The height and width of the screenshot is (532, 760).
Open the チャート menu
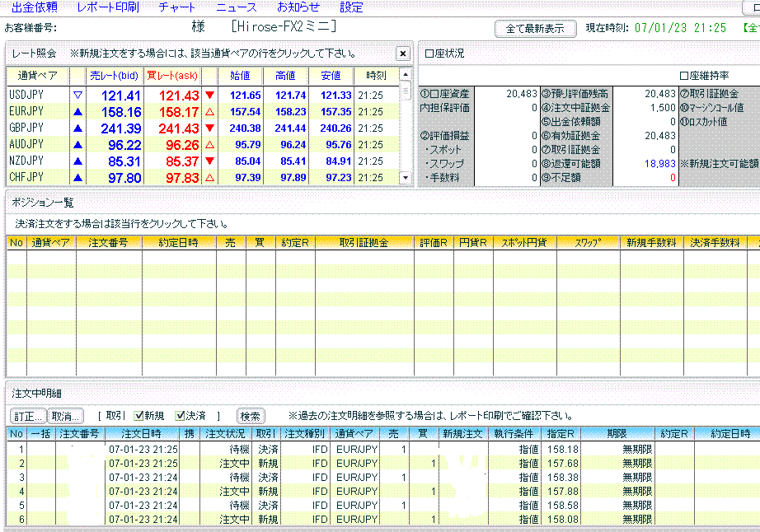click(x=177, y=7)
